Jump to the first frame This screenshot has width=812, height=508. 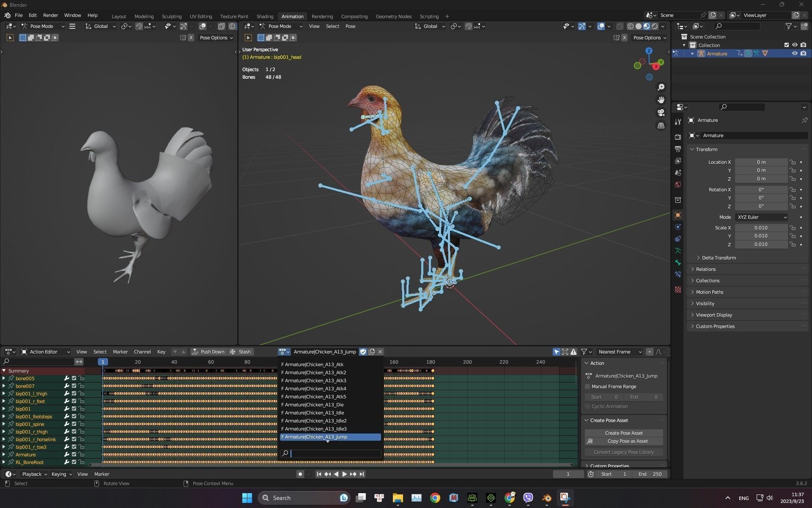click(x=319, y=474)
